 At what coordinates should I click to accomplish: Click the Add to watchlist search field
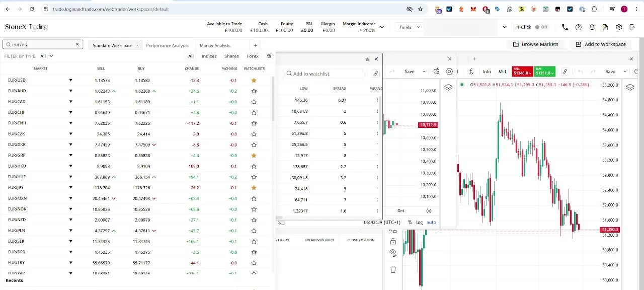[x=323, y=74]
